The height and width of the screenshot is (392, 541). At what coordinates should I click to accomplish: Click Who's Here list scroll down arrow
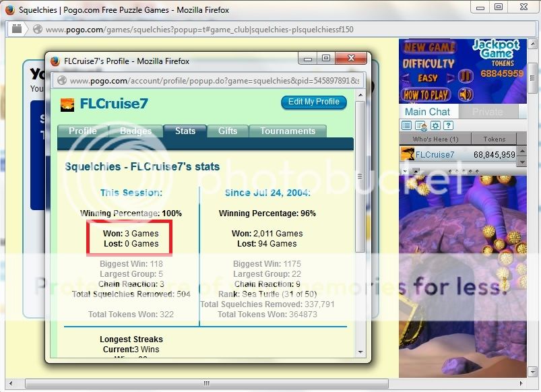pos(523,162)
